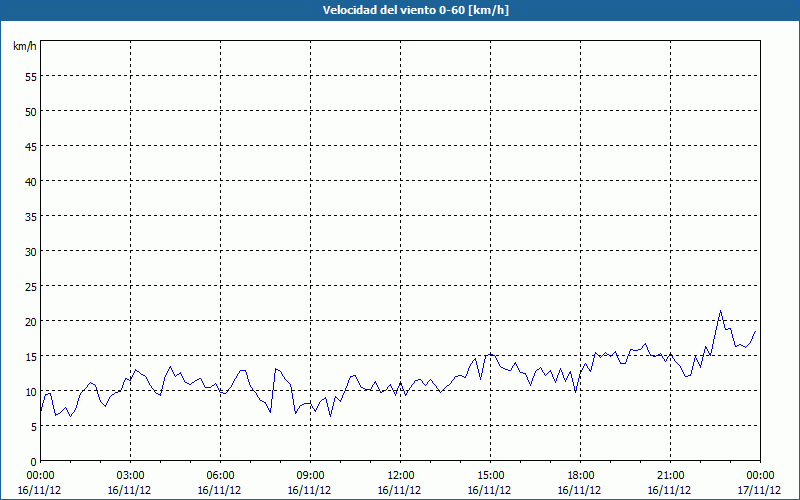The image size is (800, 500).
Task: Select the 45 value on the y-axis
Action: tap(31, 147)
